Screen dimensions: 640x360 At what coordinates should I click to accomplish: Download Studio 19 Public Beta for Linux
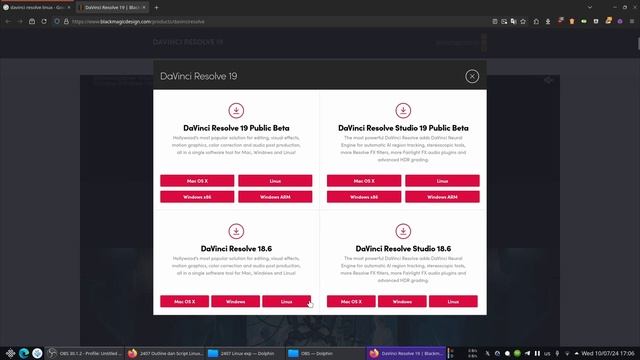[442, 181]
